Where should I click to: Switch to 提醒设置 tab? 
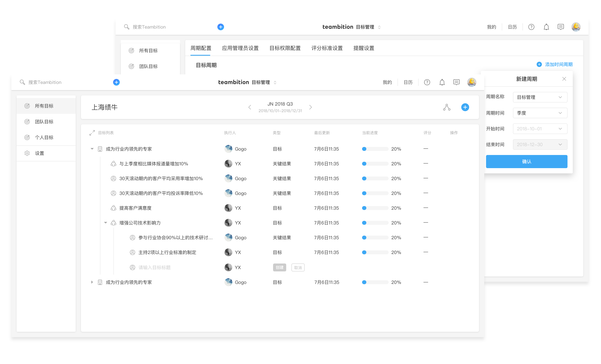coord(364,48)
